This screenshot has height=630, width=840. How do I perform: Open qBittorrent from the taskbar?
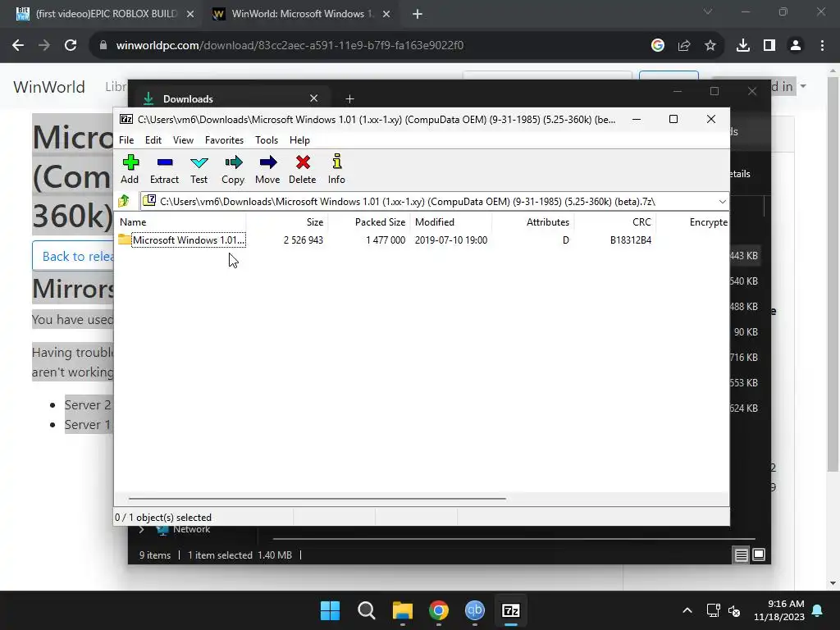[x=475, y=610]
